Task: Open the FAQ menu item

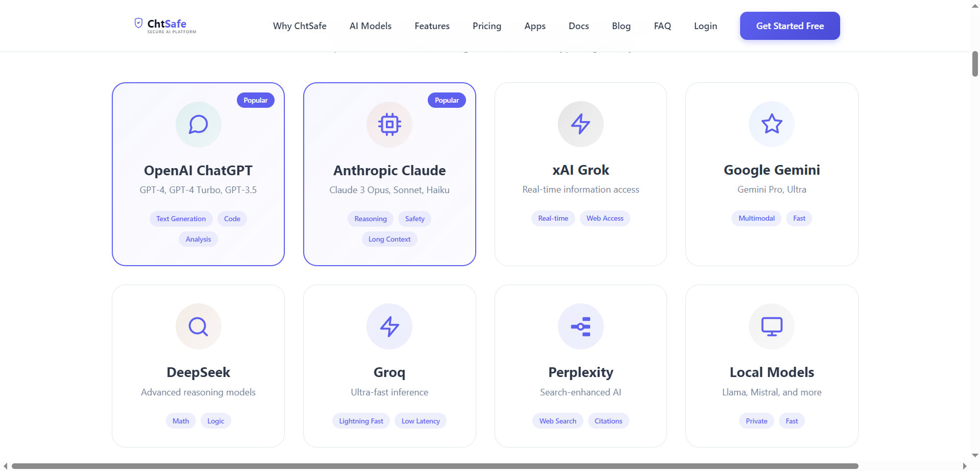Action: pos(662,26)
